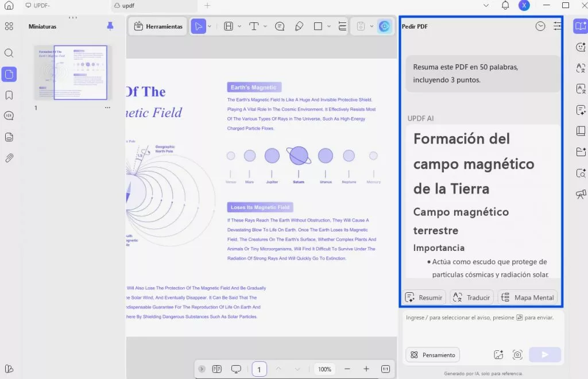Collapse the bottom page toolbar arrow
Viewport: 588px width, 379px height.
coord(202,369)
